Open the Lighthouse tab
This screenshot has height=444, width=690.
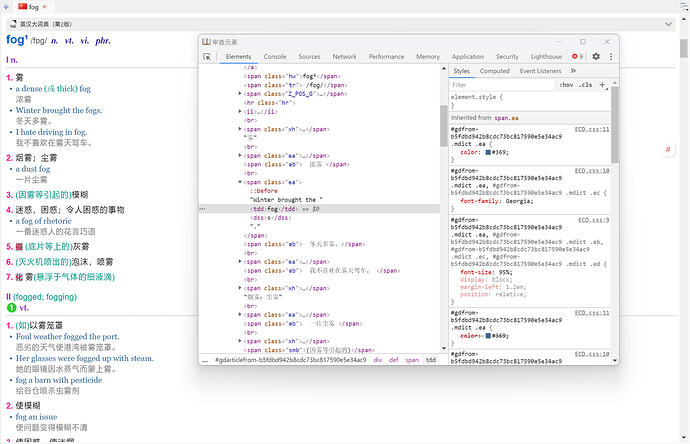click(x=546, y=57)
